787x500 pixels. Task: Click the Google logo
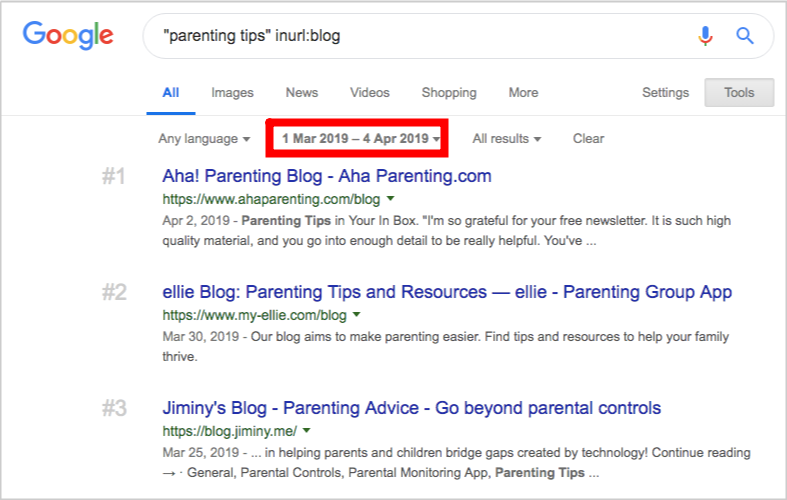[68, 35]
